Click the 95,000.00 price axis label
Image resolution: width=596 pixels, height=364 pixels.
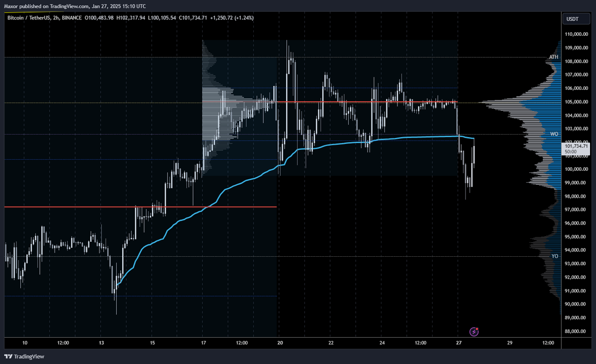coord(576,237)
